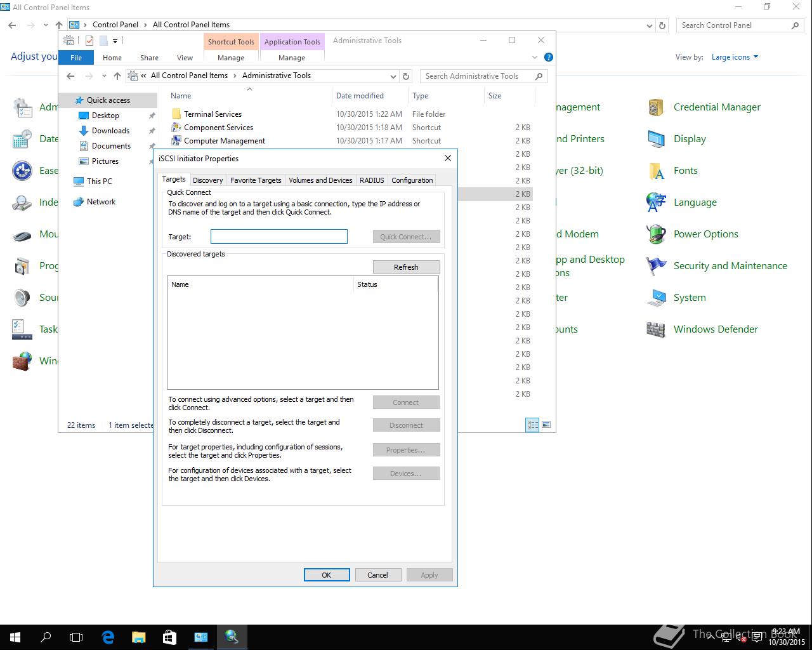812x650 pixels.
Task: Switch to large icons view icon
Action: (546, 425)
